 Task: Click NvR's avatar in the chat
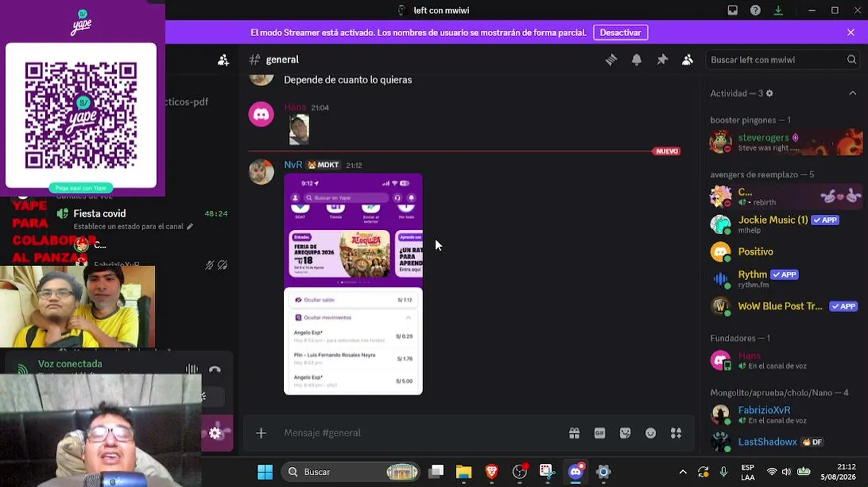[x=261, y=172]
